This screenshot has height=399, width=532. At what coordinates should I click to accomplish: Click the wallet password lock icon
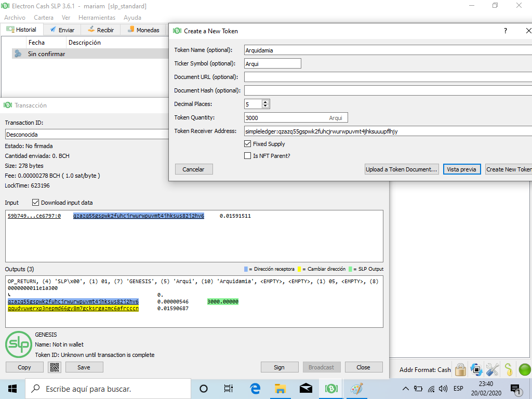click(x=460, y=369)
